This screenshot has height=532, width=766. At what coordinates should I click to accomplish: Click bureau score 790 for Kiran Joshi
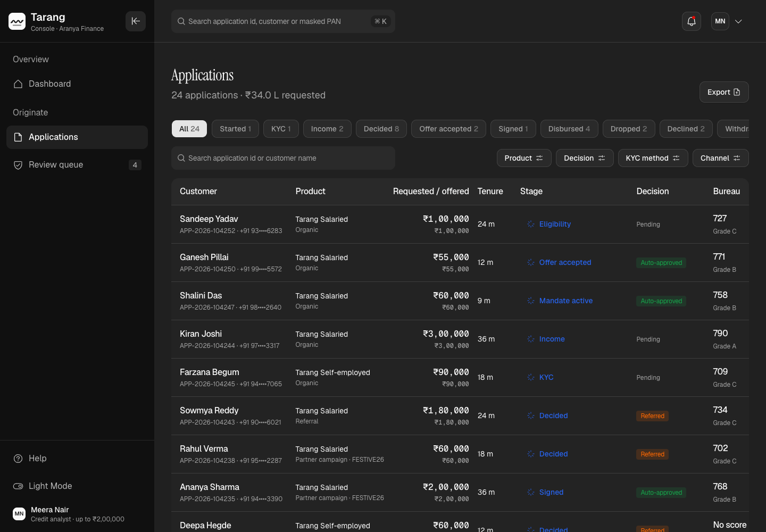pos(720,334)
